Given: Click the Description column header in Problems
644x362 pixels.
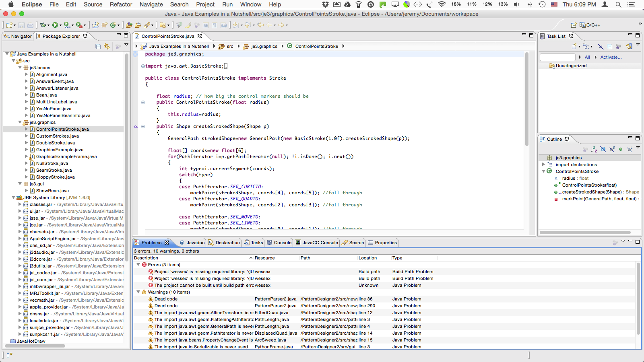Looking at the screenshot, I should click(x=193, y=258).
